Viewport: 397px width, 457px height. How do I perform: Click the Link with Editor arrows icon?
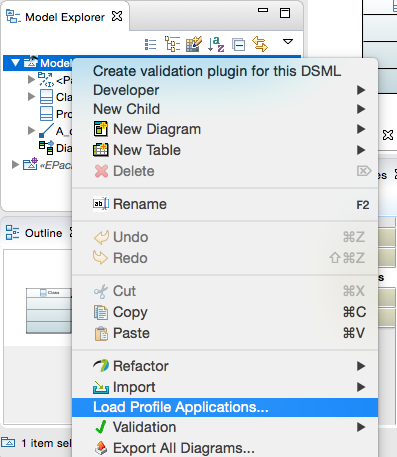(x=260, y=44)
